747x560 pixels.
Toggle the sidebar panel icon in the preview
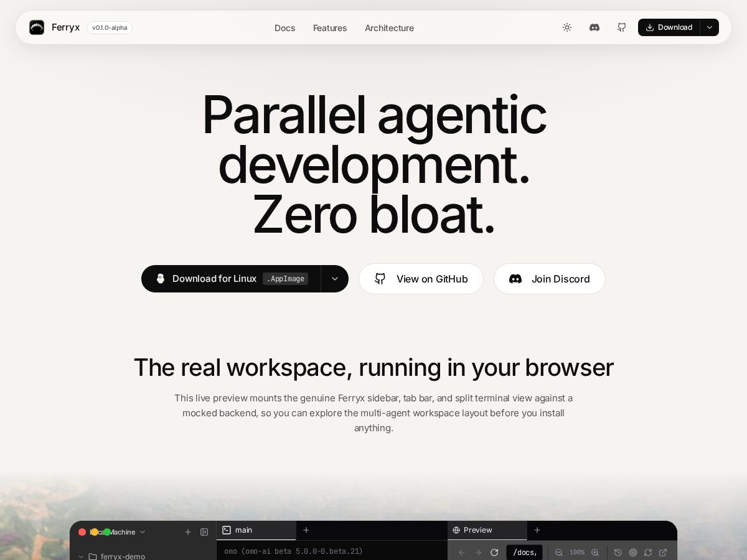pos(204,532)
